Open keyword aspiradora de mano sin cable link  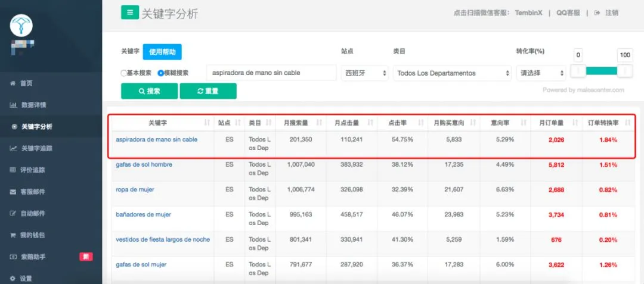156,139
